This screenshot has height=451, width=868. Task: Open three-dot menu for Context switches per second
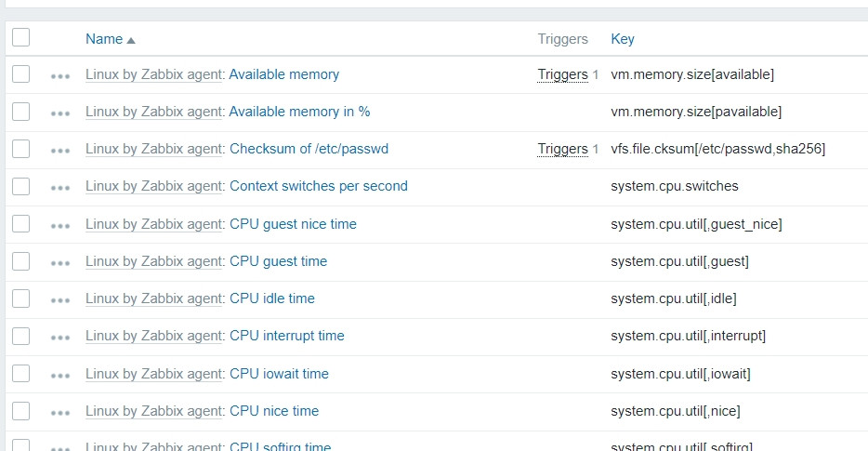[60, 187]
